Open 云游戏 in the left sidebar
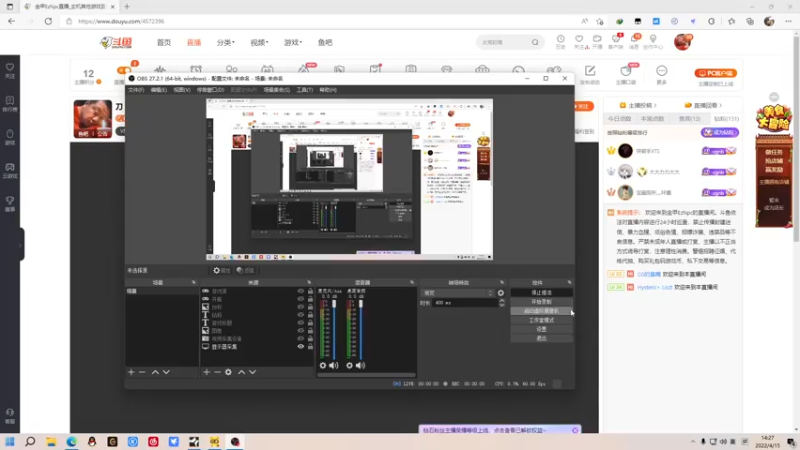The image size is (800, 450). (10, 170)
